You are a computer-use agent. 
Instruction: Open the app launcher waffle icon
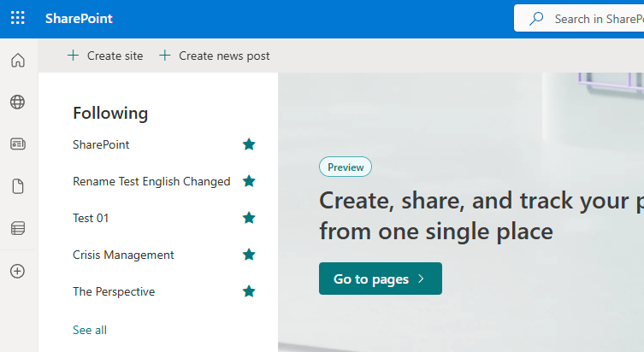pyautogui.click(x=18, y=18)
